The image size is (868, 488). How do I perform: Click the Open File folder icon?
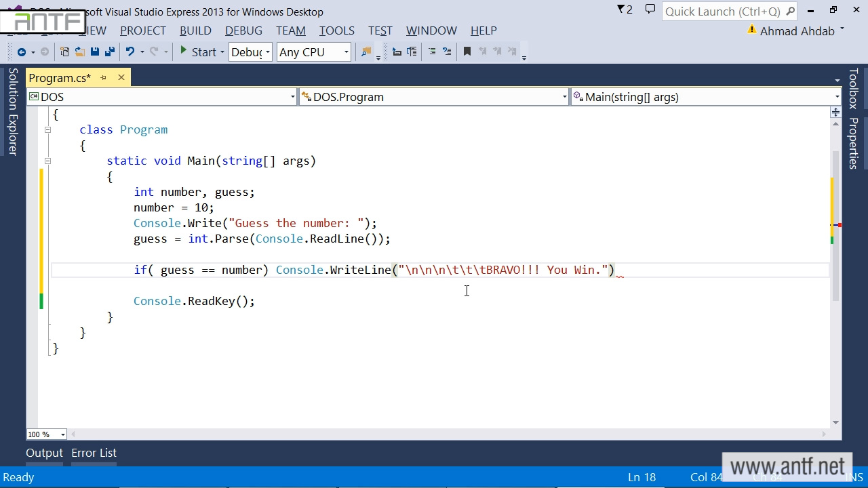coord(79,52)
